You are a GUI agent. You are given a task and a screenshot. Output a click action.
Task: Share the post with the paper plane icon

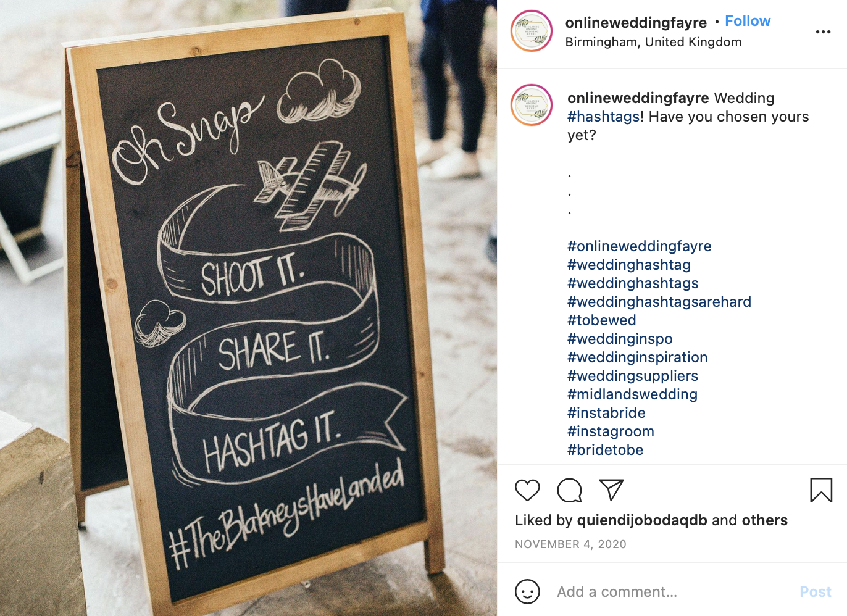611,490
